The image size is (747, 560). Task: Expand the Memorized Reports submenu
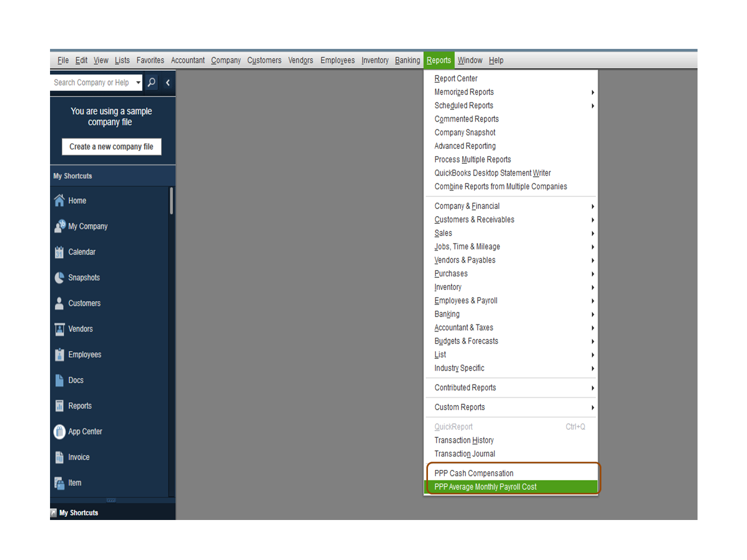pyautogui.click(x=592, y=92)
